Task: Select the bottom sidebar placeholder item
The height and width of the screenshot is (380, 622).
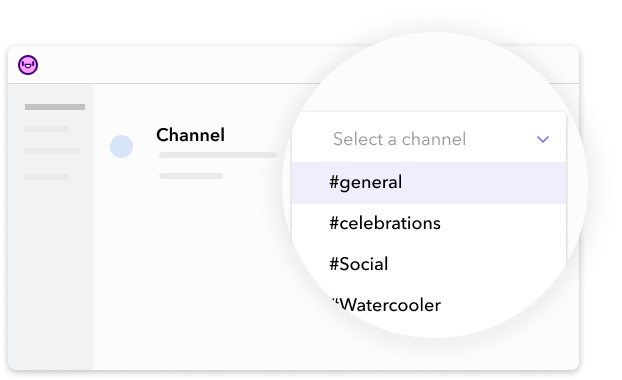Action: point(47,177)
